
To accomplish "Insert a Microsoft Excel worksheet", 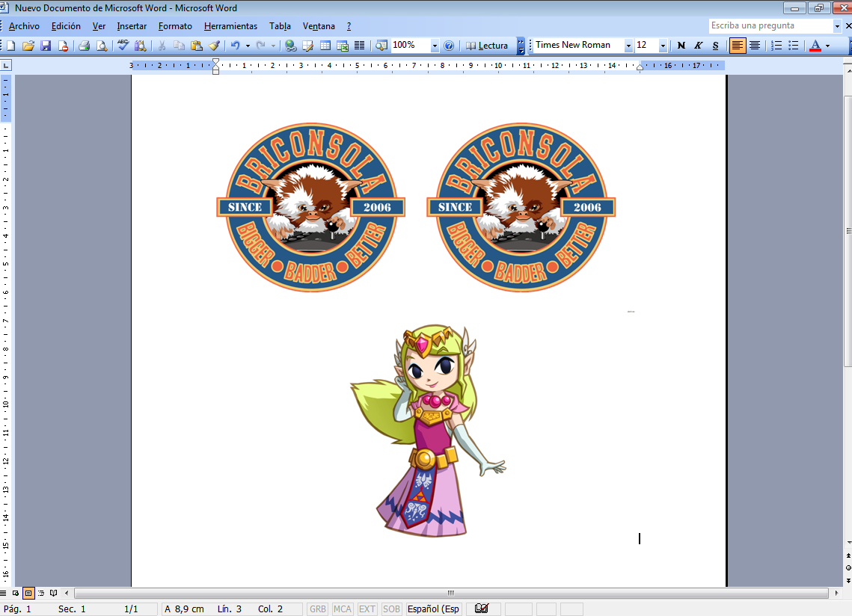I will pyautogui.click(x=343, y=46).
